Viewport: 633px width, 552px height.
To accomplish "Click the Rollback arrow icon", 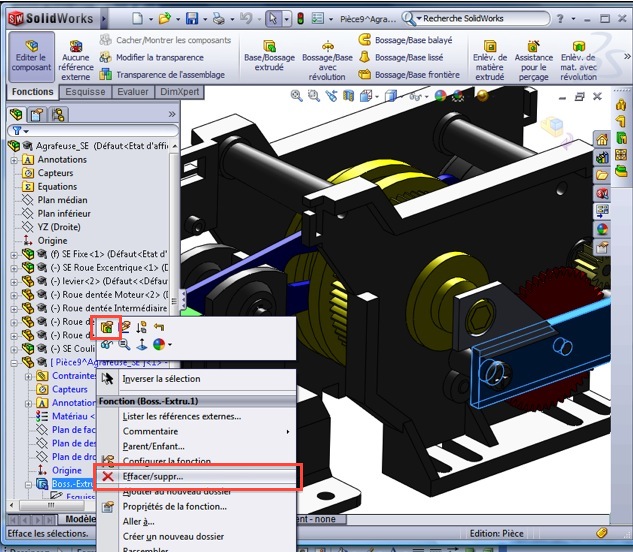I will [159, 327].
